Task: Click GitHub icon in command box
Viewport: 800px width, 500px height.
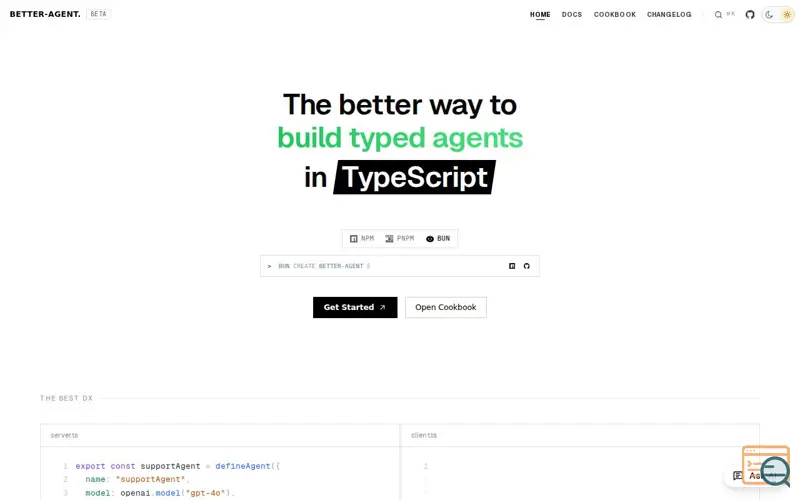Action: click(x=527, y=266)
